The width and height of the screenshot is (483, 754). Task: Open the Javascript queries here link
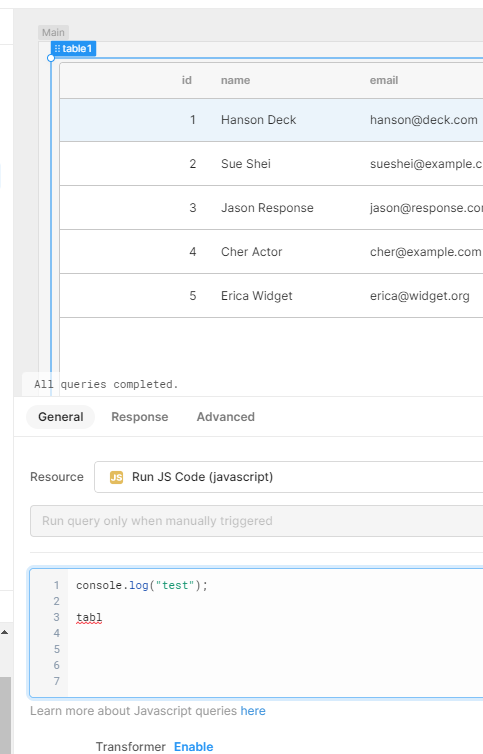(253, 711)
